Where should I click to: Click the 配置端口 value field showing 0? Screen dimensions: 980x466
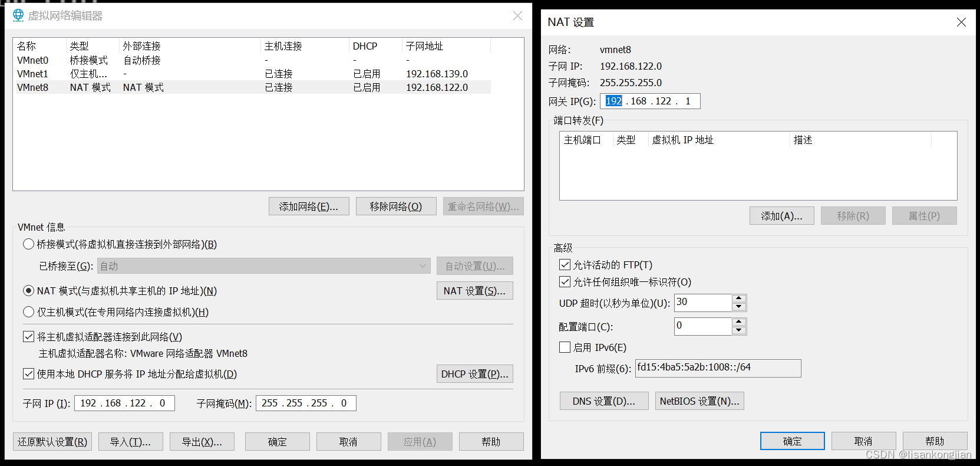703,326
